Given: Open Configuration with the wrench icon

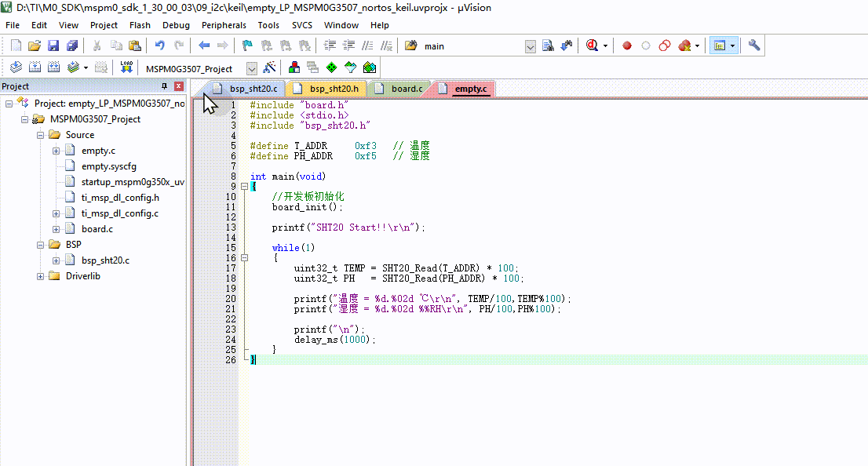Looking at the screenshot, I should [754, 46].
